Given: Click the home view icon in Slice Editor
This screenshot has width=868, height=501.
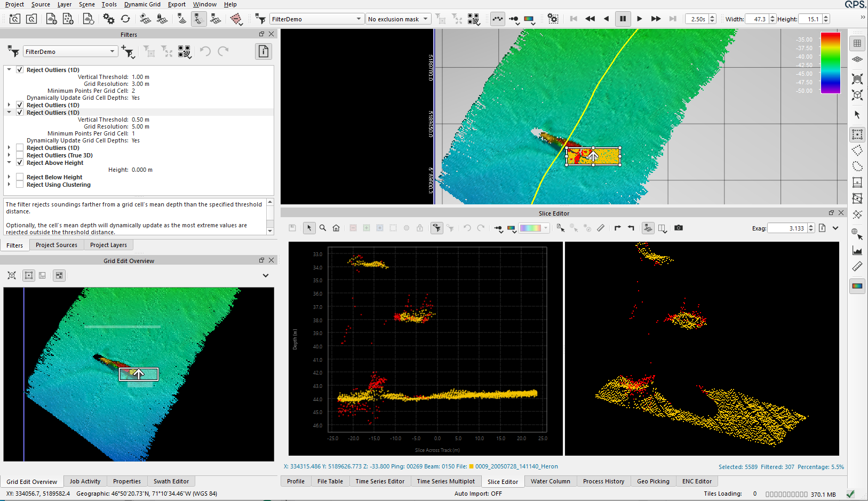Looking at the screenshot, I should coord(336,228).
